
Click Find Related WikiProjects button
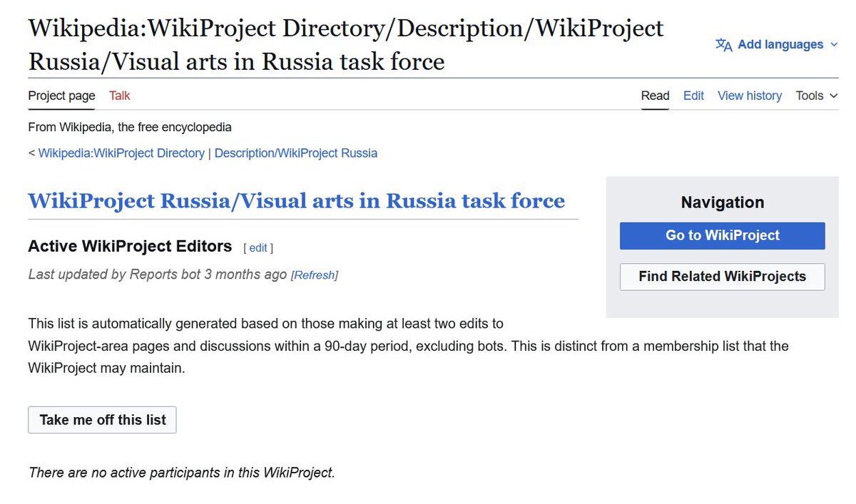click(723, 277)
